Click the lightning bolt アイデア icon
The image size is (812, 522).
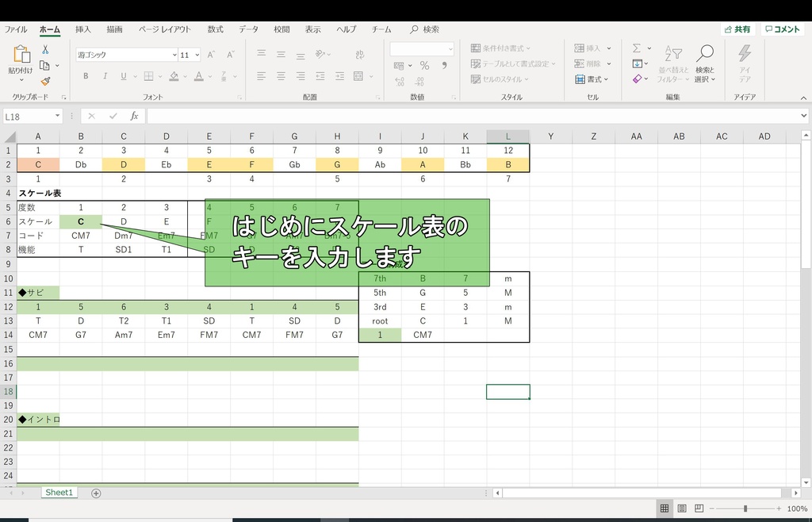[x=745, y=53]
